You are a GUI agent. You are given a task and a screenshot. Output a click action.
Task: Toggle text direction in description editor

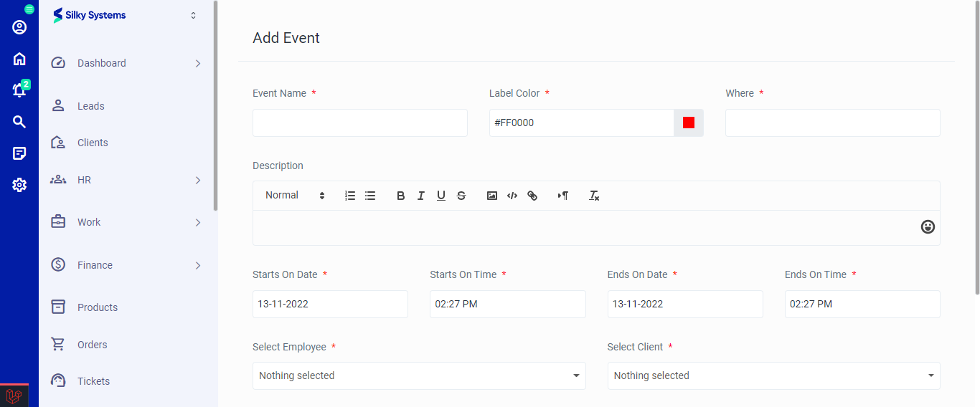(563, 196)
